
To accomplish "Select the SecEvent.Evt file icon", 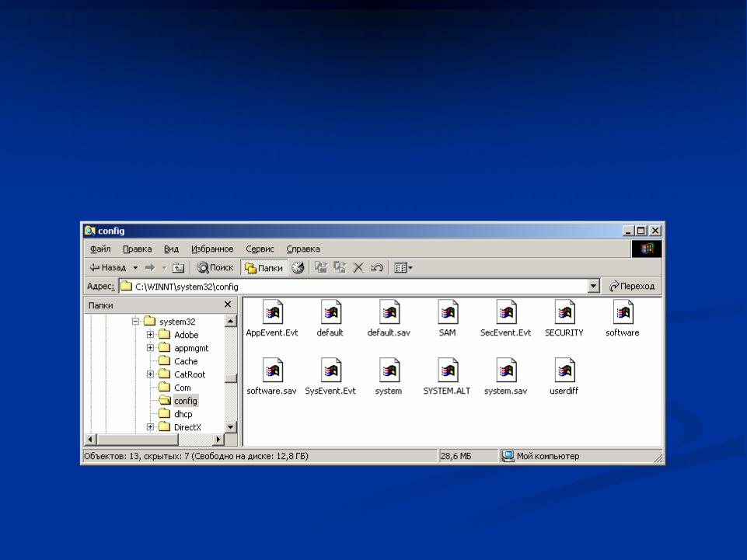I will 506,312.
